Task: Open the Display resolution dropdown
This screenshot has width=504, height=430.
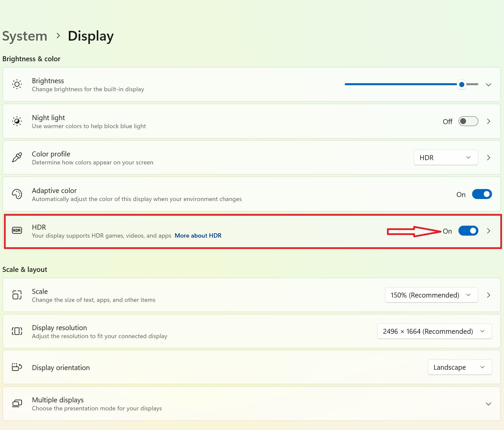Action: coord(435,331)
